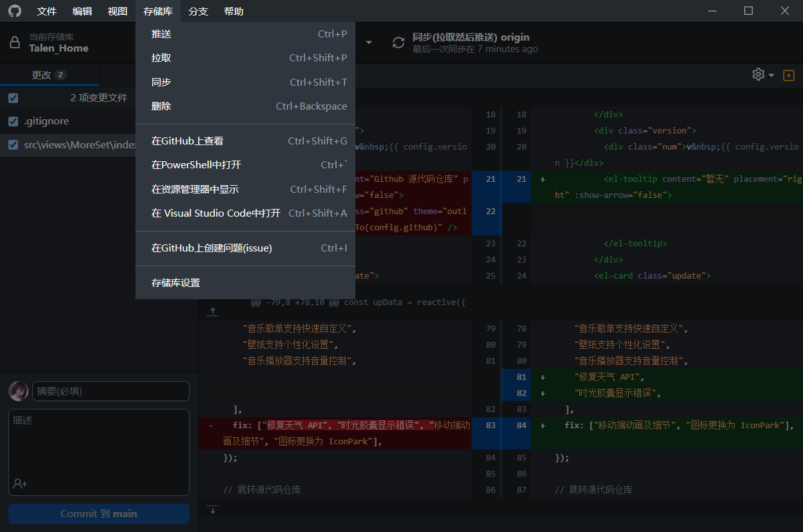This screenshot has width=803, height=532.
Task: Click the 摘要(必填) summary input field
Action: click(111, 391)
